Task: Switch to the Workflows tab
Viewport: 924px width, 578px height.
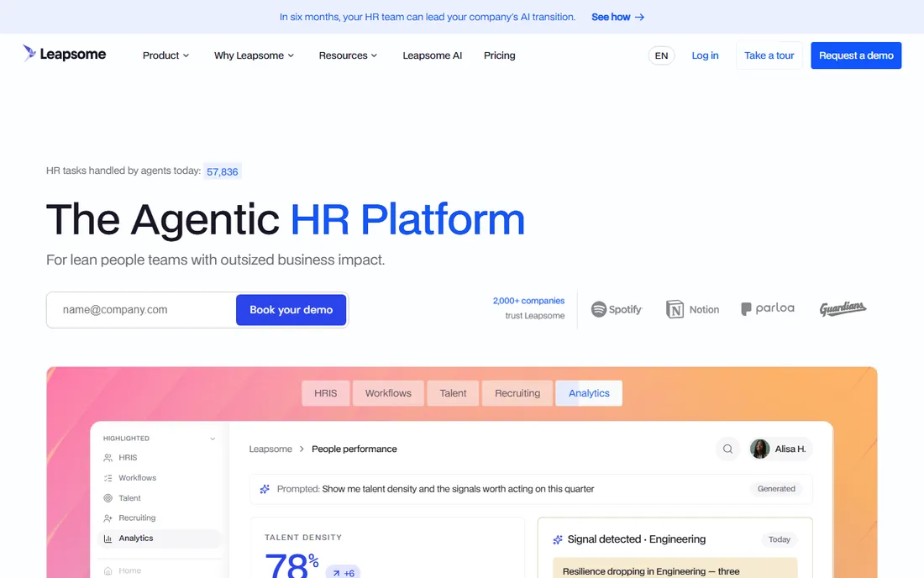Action: [x=388, y=393]
